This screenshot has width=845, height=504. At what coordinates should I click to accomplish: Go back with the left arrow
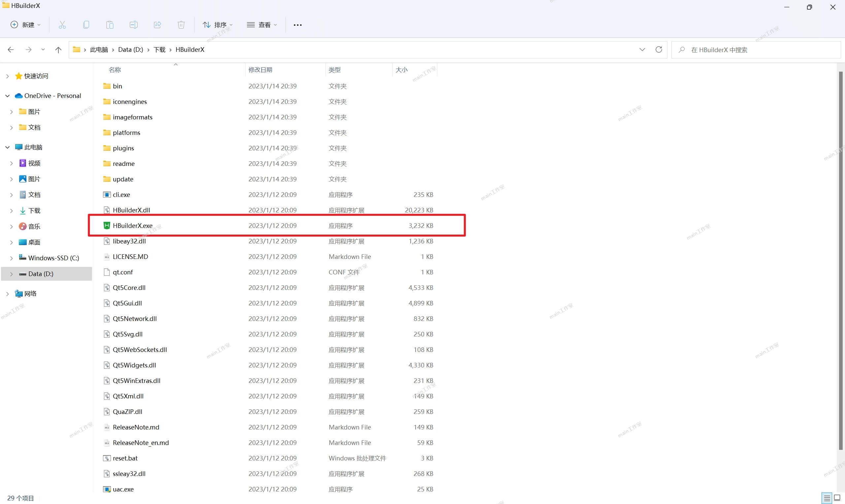pos(11,50)
